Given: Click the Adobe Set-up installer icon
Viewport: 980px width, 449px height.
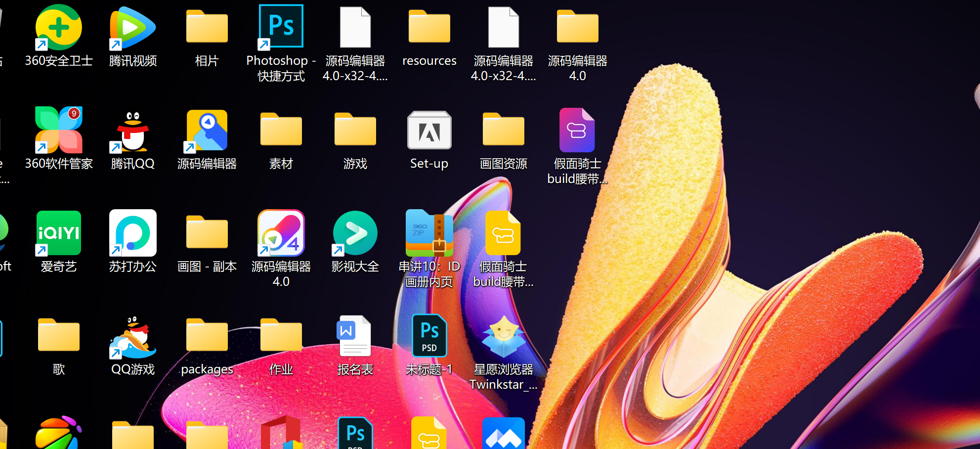Looking at the screenshot, I should click(429, 130).
